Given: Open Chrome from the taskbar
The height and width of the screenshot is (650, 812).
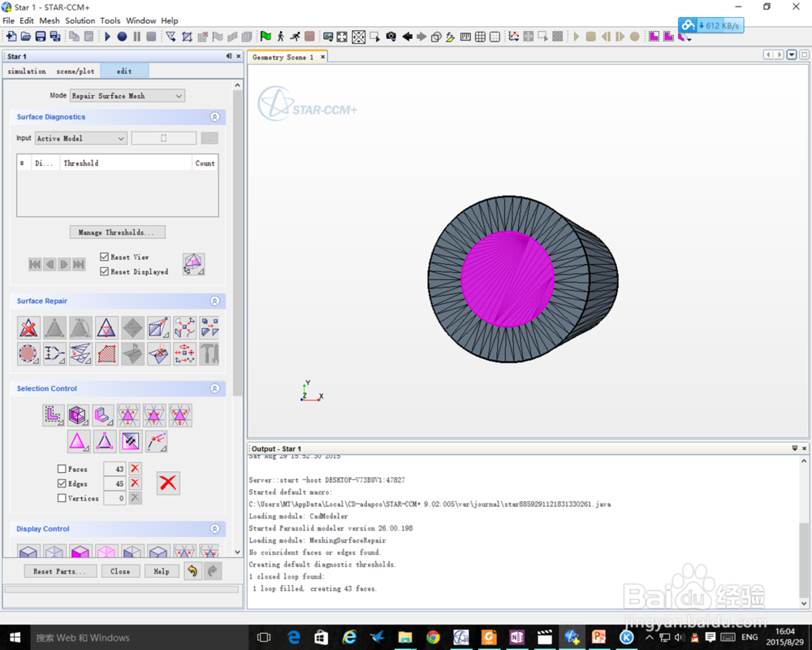Looking at the screenshot, I should (434, 638).
